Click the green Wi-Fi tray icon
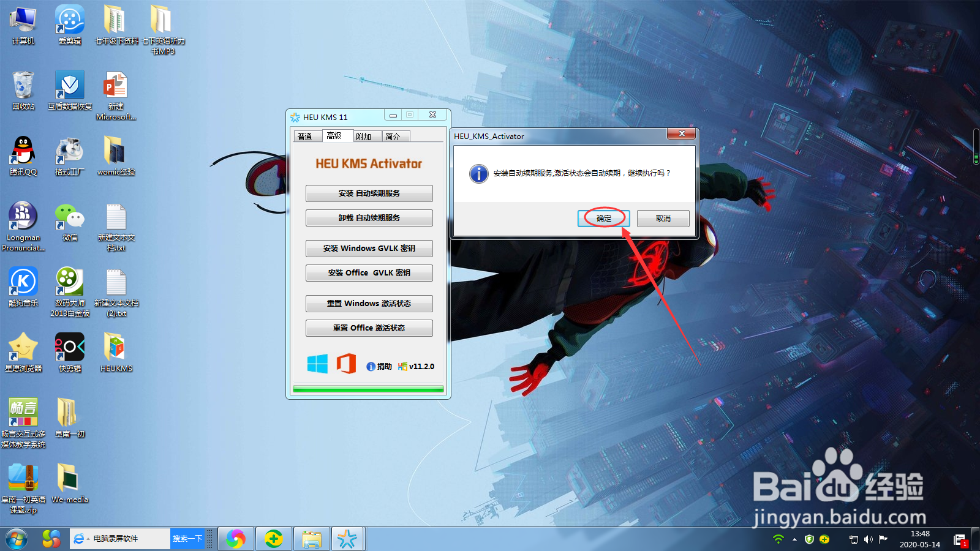Screen dimensions: 980x551 coord(778,539)
